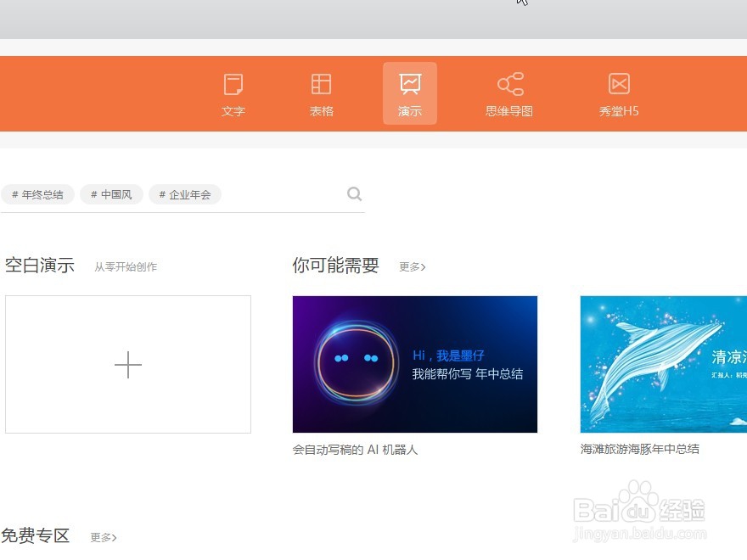747x560 pixels.
Task: Open the AI robot template thumbnail
Action: pyautogui.click(x=414, y=364)
